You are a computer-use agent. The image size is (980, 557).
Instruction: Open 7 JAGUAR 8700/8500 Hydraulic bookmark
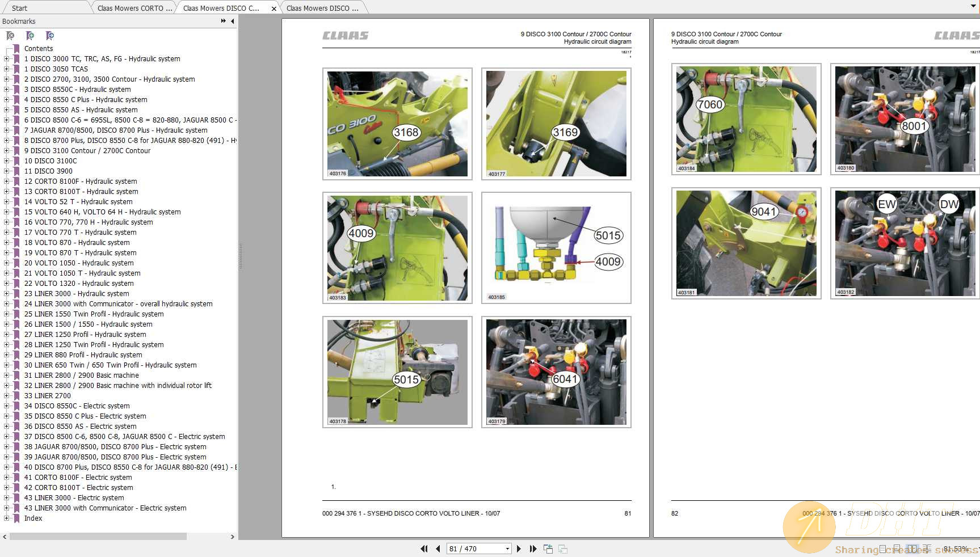point(116,130)
